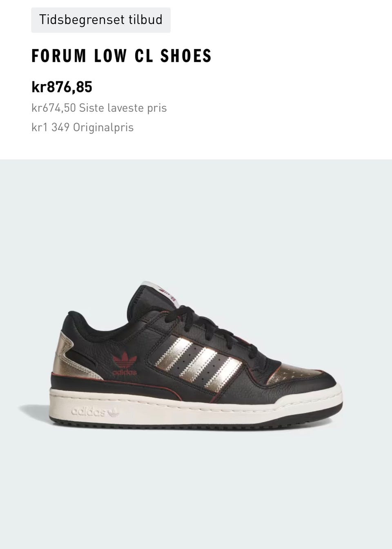Select the FORUM LOW CL SHOES title

[x=122, y=56]
